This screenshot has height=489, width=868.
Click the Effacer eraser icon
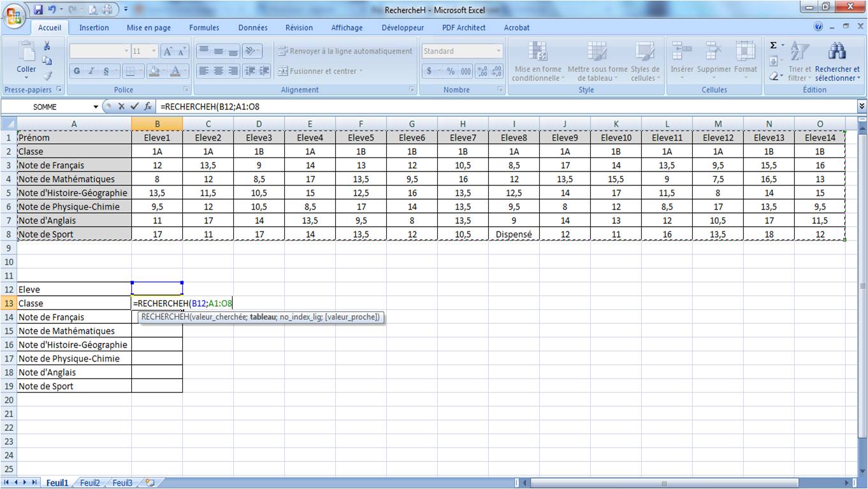(x=774, y=76)
